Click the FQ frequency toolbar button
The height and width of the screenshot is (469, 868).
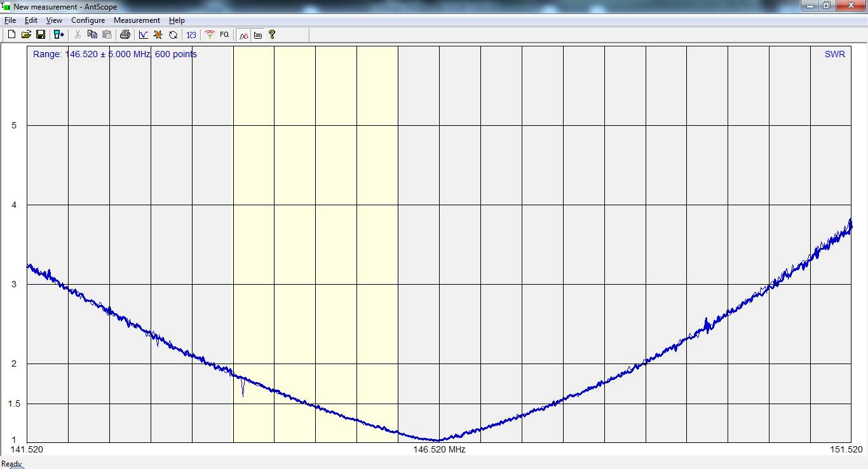(x=224, y=35)
